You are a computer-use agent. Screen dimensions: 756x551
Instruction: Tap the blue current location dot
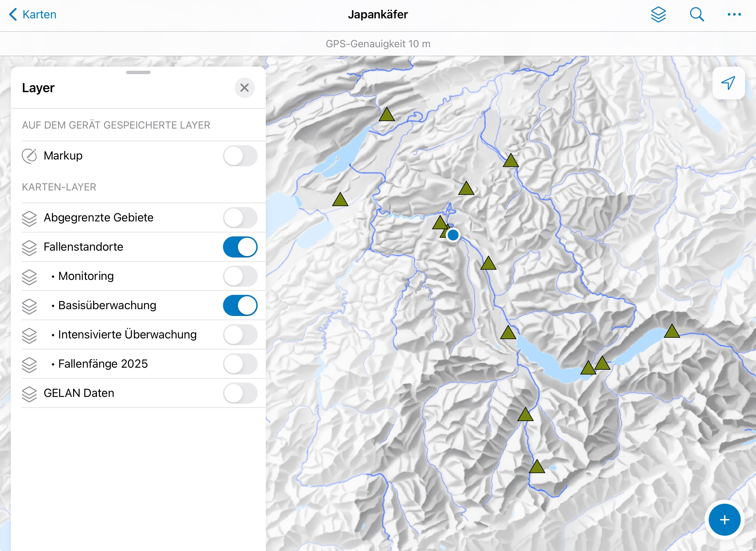coord(453,235)
